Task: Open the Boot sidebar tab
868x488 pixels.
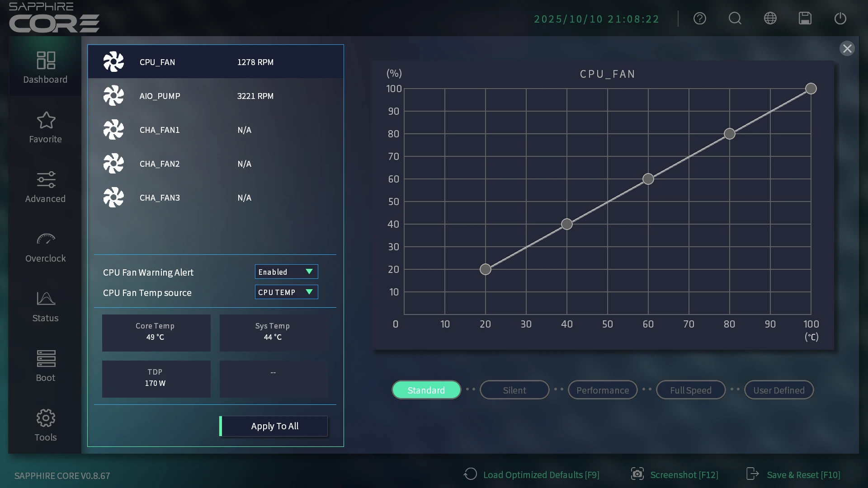Action: [x=45, y=366]
